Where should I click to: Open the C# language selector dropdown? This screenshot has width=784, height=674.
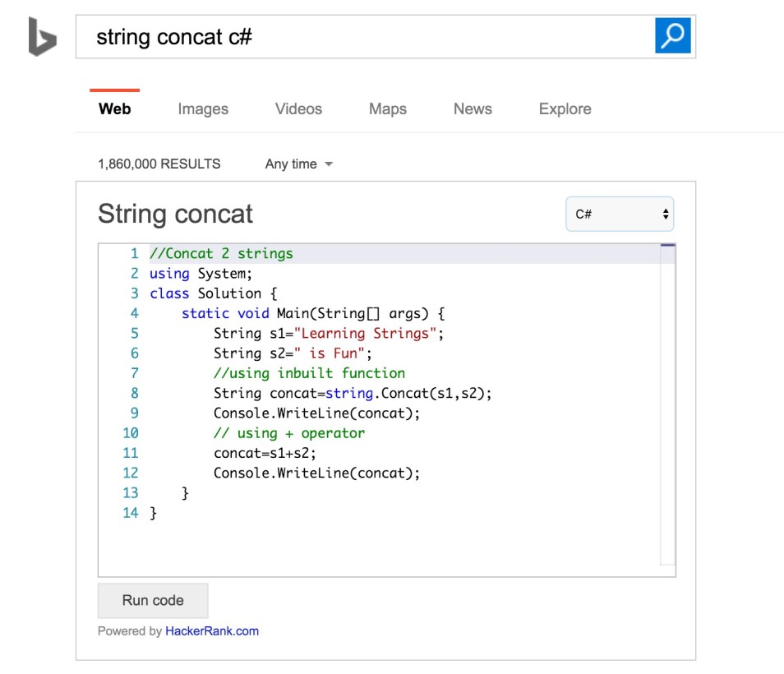620,214
